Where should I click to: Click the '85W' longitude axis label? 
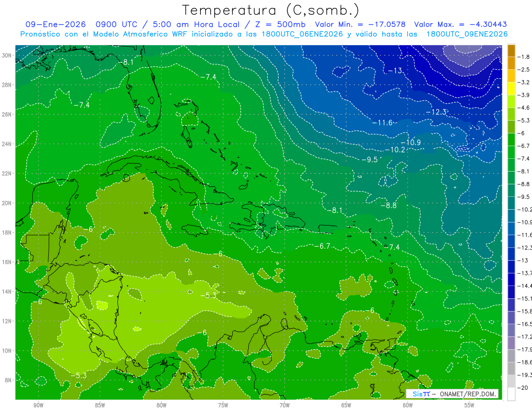pyautogui.click(x=100, y=406)
